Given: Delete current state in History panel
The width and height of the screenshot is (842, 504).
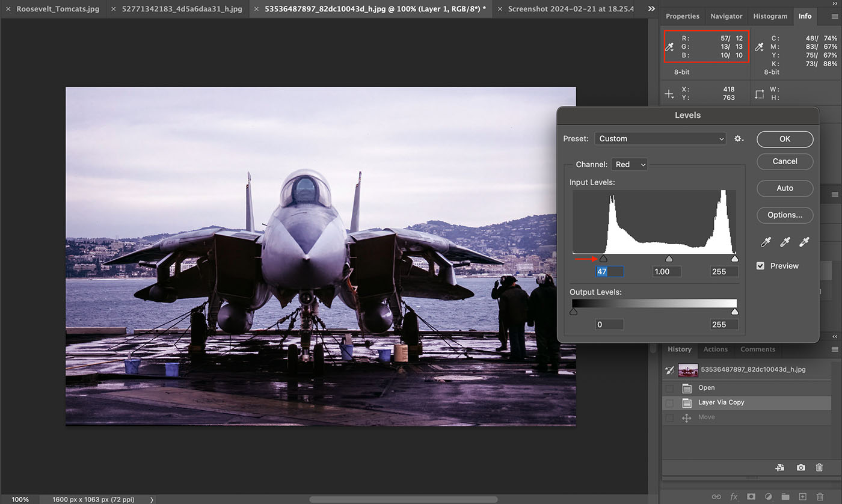Looking at the screenshot, I should [x=819, y=467].
